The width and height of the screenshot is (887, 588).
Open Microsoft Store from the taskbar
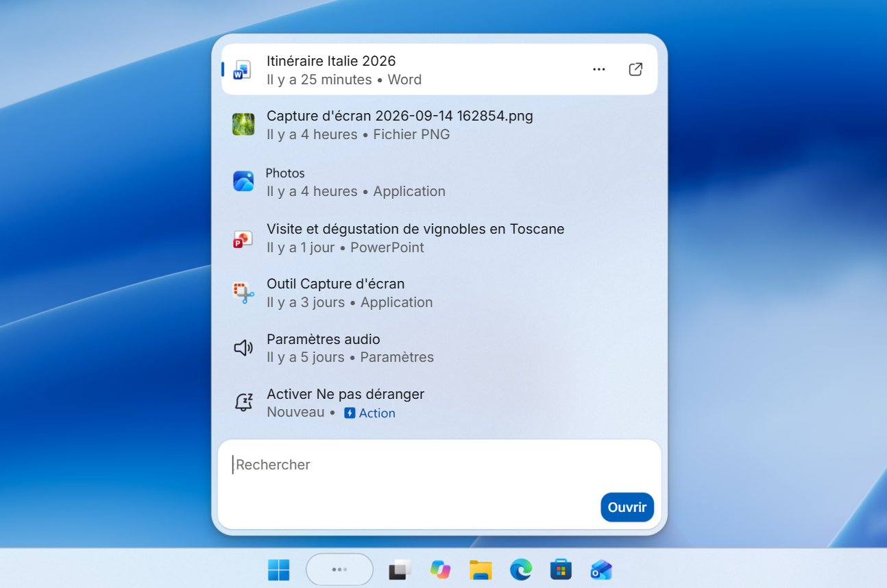[x=561, y=569]
